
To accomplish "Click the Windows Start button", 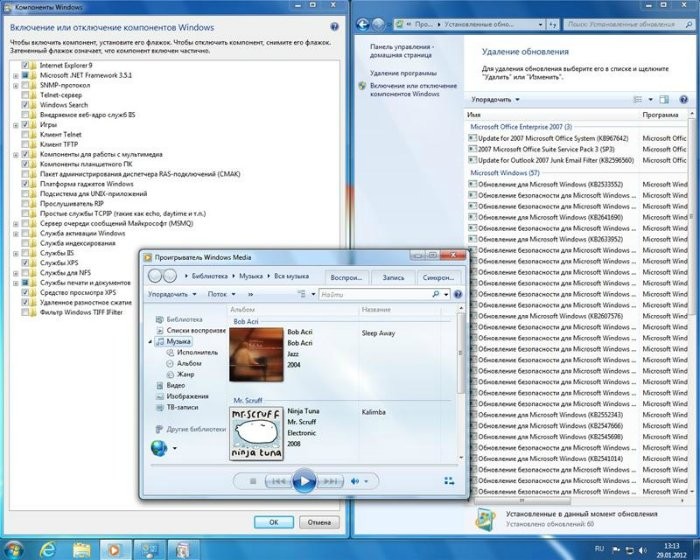I will pos(13,549).
